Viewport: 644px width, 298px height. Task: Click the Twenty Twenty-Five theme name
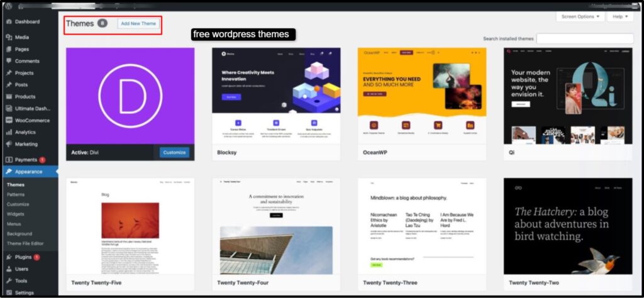[x=96, y=283]
